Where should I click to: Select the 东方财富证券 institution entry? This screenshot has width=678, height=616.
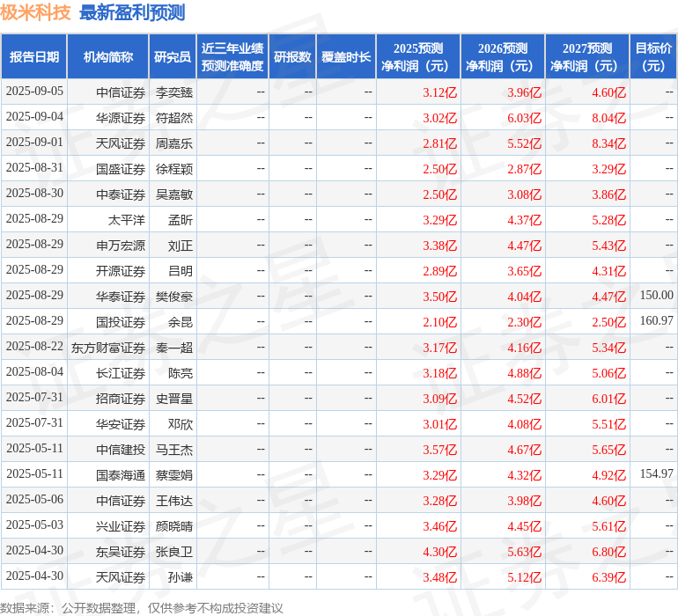[108, 348]
